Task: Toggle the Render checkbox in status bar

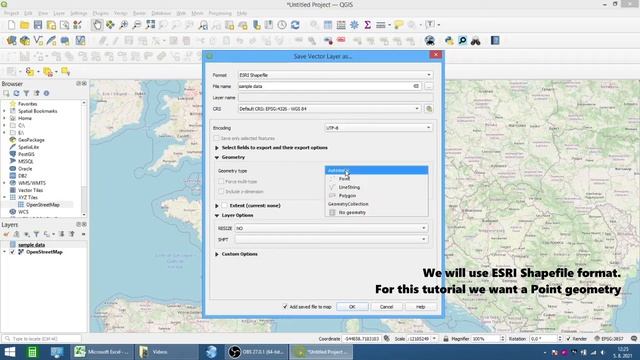Action: (x=568, y=339)
